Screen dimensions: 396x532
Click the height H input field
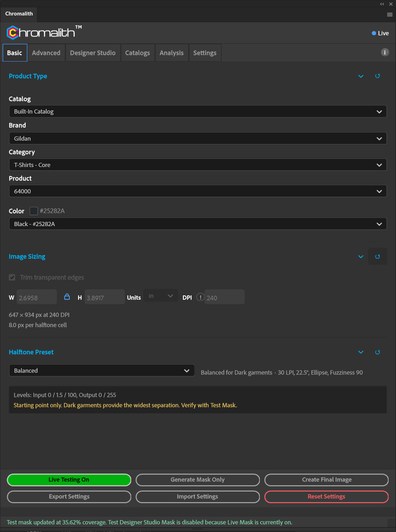(x=105, y=297)
